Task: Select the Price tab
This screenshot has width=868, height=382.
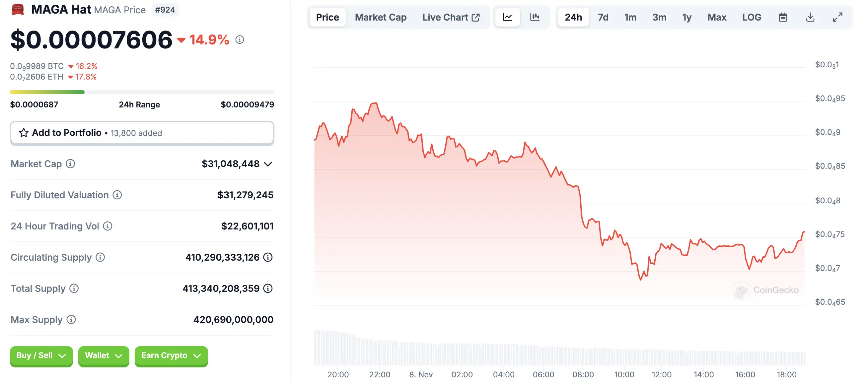Action: 327,17
